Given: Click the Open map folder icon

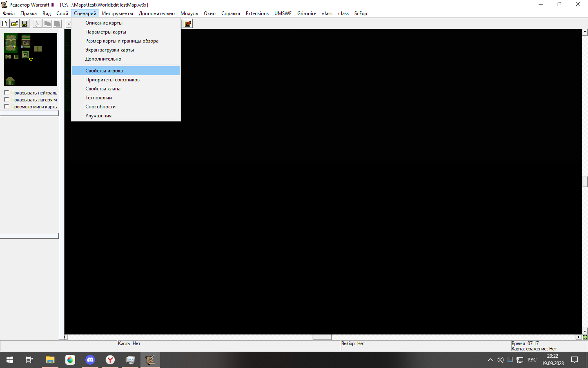Looking at the screenshot, I should pos(15,24).
